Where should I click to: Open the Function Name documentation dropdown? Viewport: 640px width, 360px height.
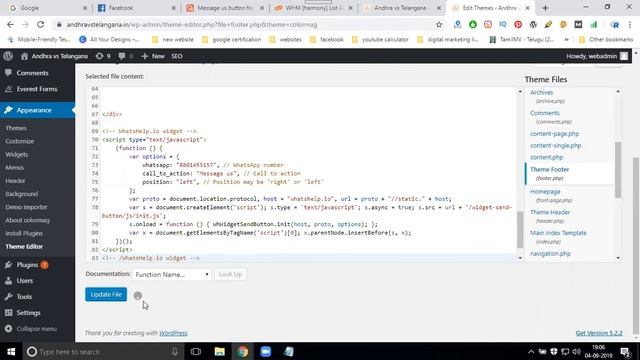coord(171,274)
